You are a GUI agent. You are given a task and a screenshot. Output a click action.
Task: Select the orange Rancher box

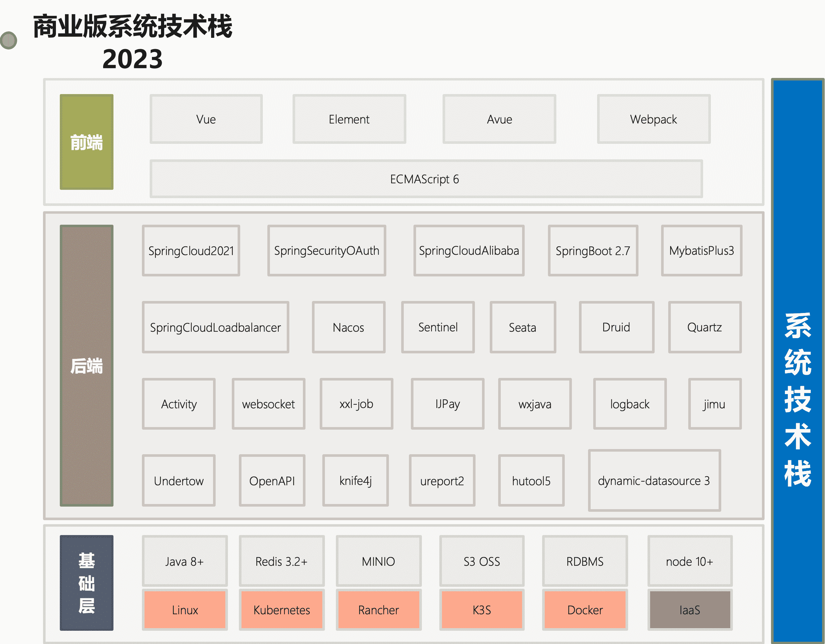coord(379,610)
